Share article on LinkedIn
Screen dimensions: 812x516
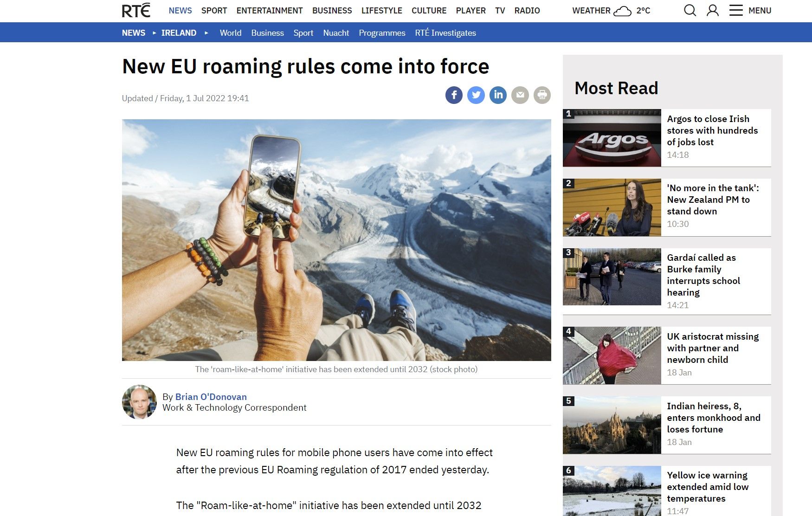pyautogui.click(x=498, y=95)
